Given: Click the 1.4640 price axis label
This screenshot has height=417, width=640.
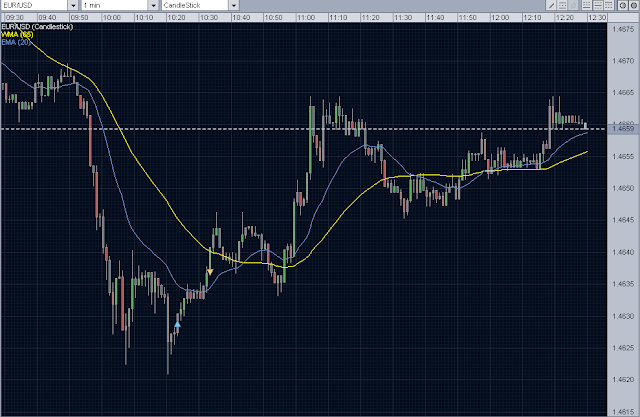Looking at the screenshot, I should click(x=623, y=252).
